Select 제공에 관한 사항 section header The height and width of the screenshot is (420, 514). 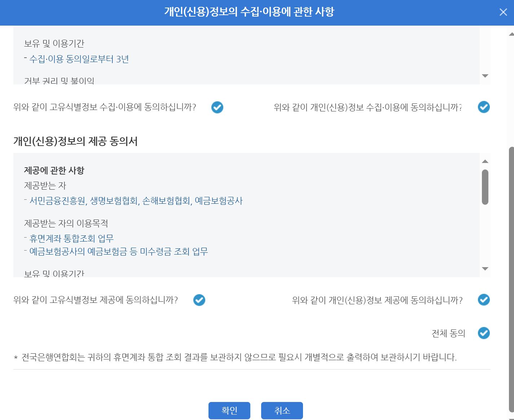click(x=54, y=171)
